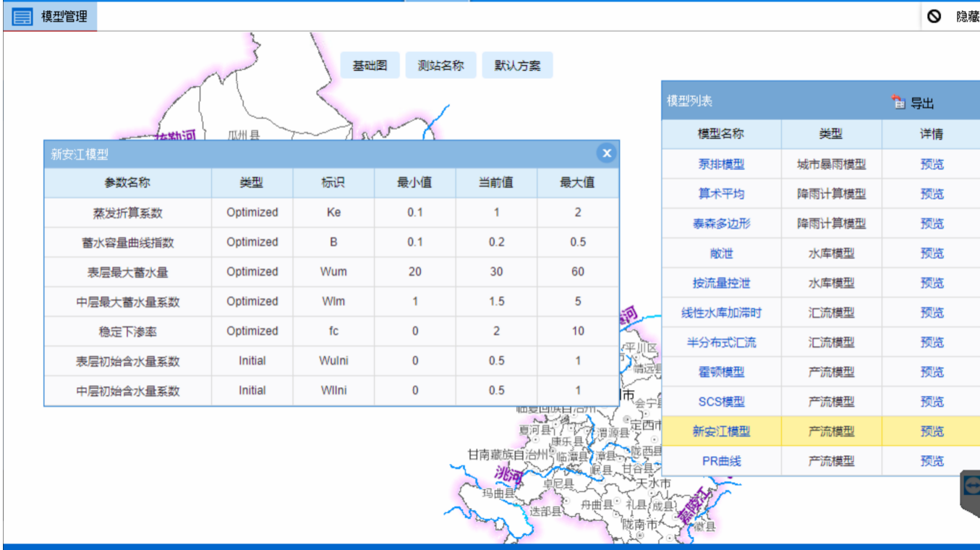980x550 pixels.
Task: Select the 线性水库加滞时 model
Action: (x=721, y=313)
